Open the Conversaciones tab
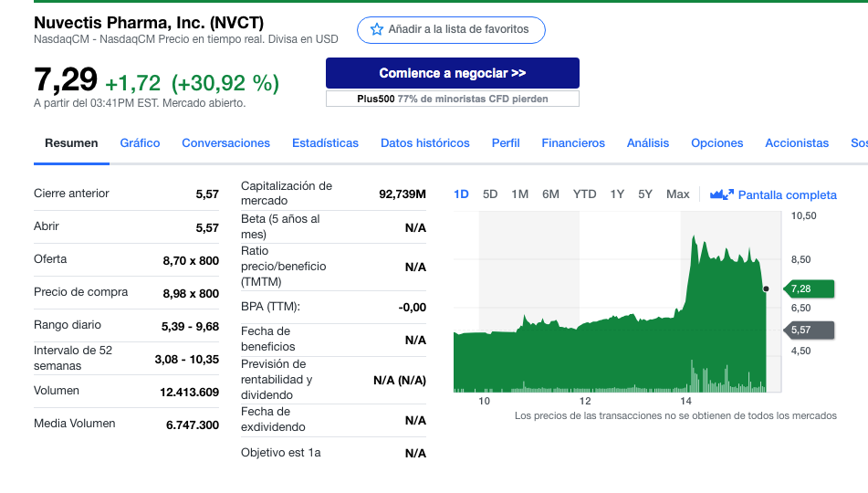This screenshot has height=493, width=868. pos(225,143)
